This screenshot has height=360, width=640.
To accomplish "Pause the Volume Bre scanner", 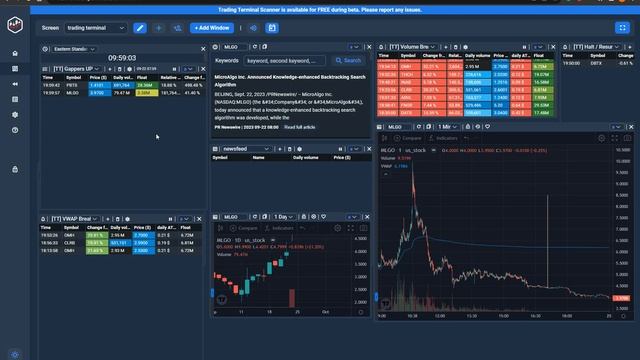I will [524, 47].
